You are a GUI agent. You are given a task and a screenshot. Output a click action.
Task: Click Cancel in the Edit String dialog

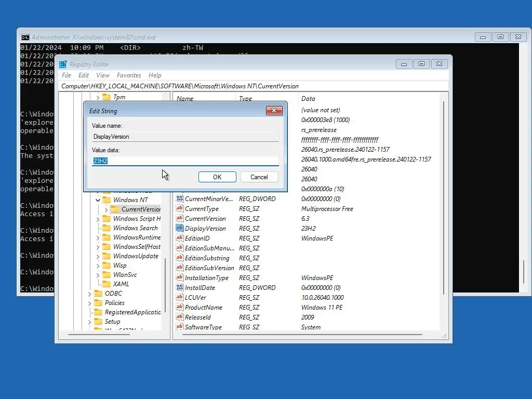(259, 177)
